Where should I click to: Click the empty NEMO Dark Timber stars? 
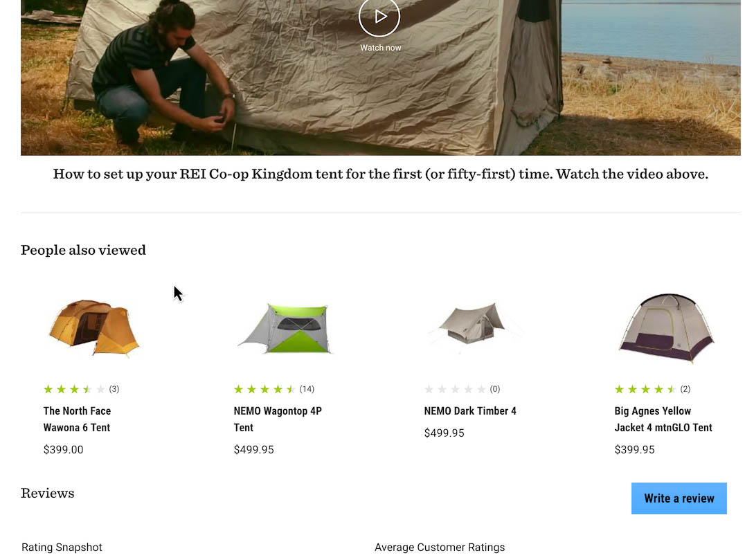click(455, 389)
